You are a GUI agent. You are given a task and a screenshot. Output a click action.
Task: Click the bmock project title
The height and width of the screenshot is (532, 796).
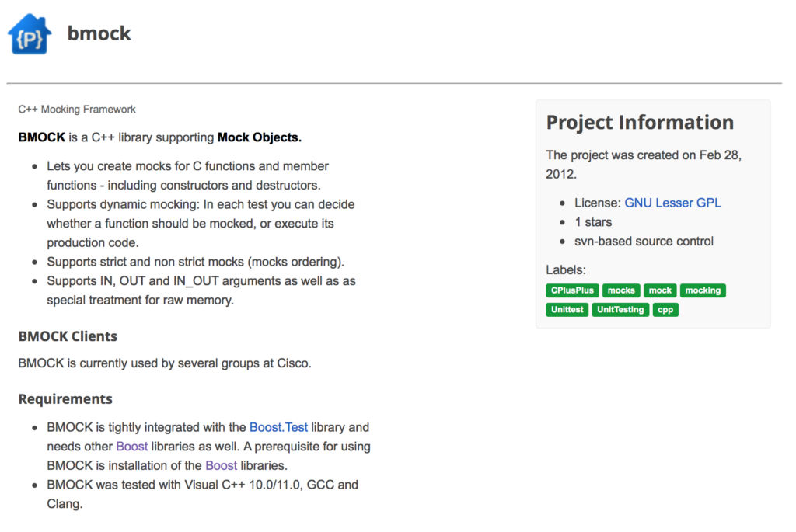point(99,33)
